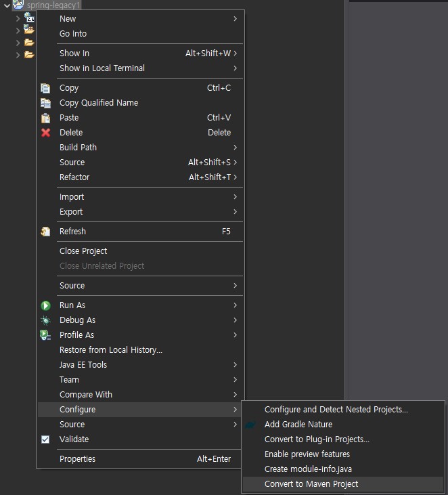Choose Properties from the context menu
The image size is (448, 495).
pyautogui.click(x=77, y=459)
